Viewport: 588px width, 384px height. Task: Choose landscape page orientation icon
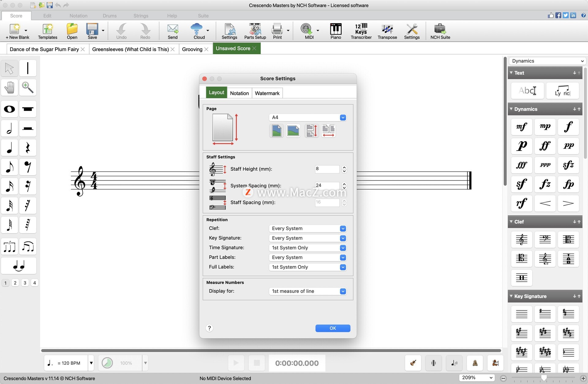click(x=293, y=131)
